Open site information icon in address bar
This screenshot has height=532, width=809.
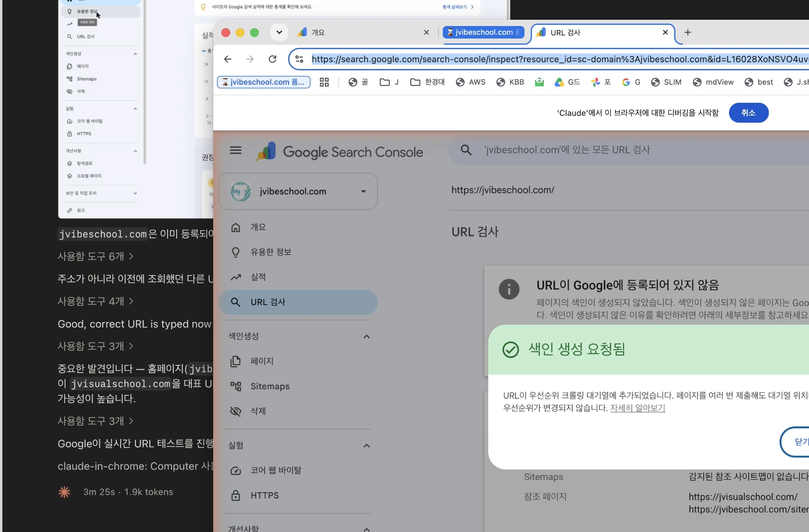click(x=299, y=59)
